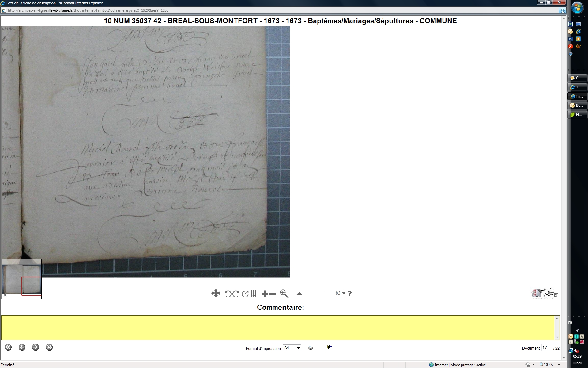Screen dimensions: 588x368
Task: Activate the magnifier zone zoom tool
Action: coord(284,293)
